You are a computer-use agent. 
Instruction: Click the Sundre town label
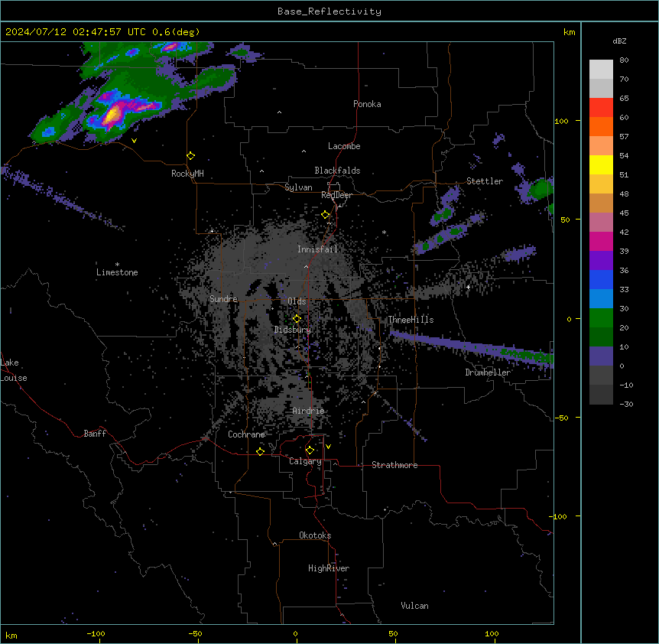point(223,299)
